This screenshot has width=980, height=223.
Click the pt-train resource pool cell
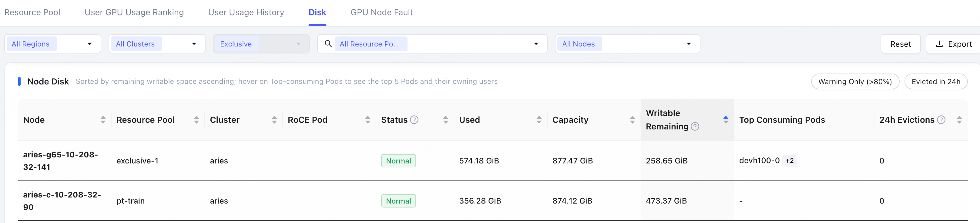pyautogui.click(x=130, y=201)
